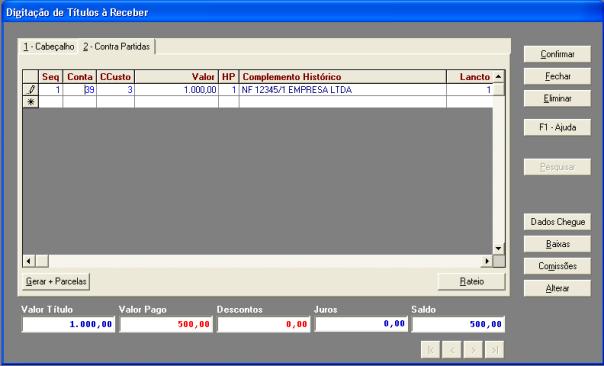Select the new row asterisk marker
604x366 pixels.
pyautogui.click(x=31, y=102)
